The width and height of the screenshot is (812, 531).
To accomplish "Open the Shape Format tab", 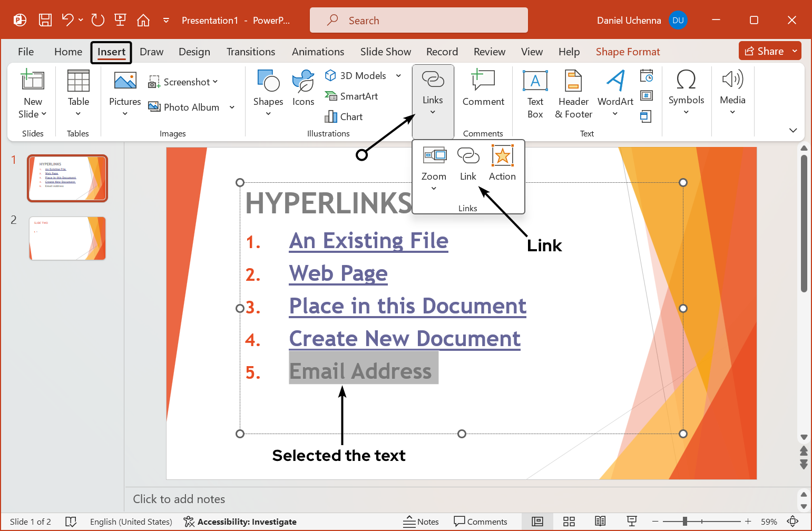I will 628,51.
